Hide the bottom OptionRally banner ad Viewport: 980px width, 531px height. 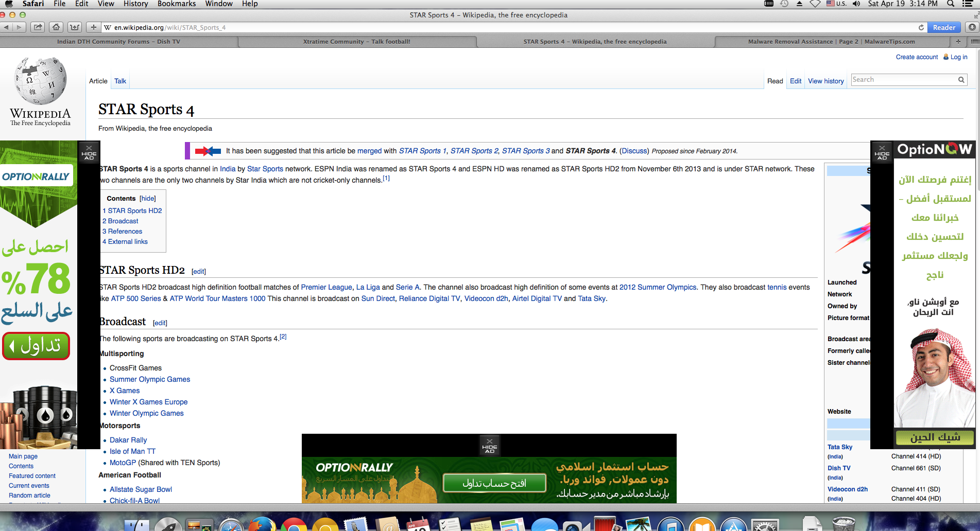tap(489, 446)
